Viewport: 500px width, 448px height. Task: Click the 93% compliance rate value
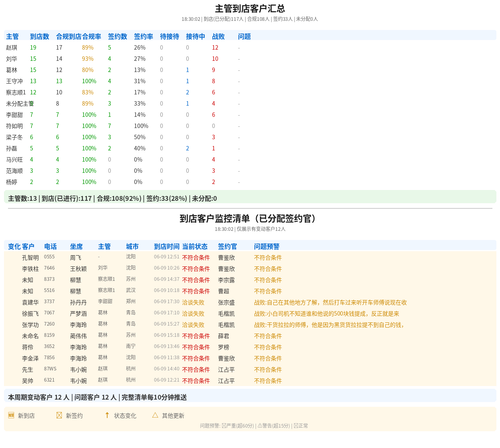click(x=88, y=59)
